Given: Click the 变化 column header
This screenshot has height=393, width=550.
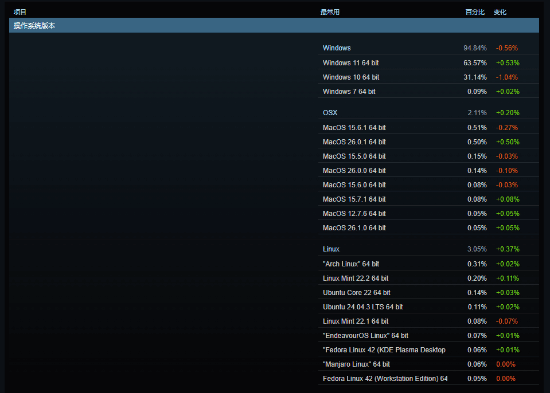Looking at the screenshot, I should [500, 12].
